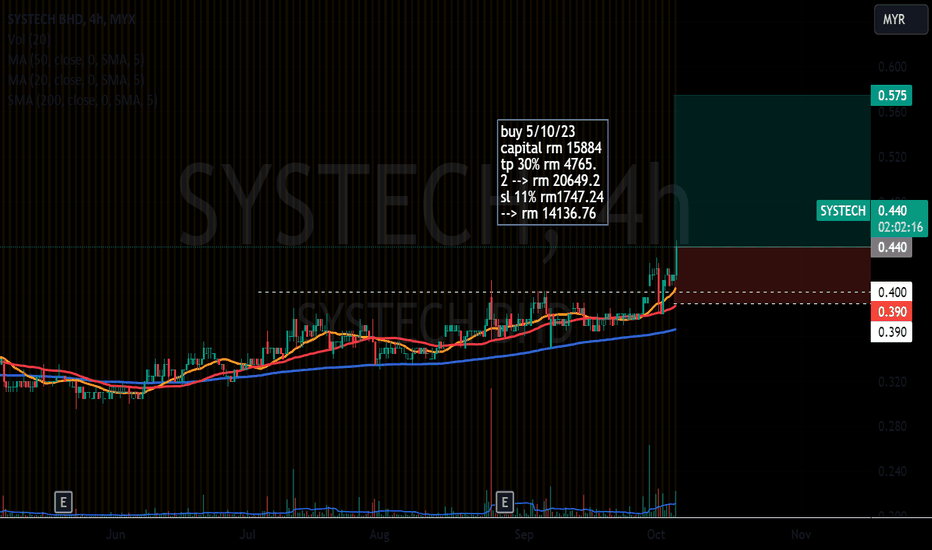Image resolution: width=932 pixels, height=550 pixels.
Task: Click the red 0.390 stop price label
Action: (x=892, y=312)
